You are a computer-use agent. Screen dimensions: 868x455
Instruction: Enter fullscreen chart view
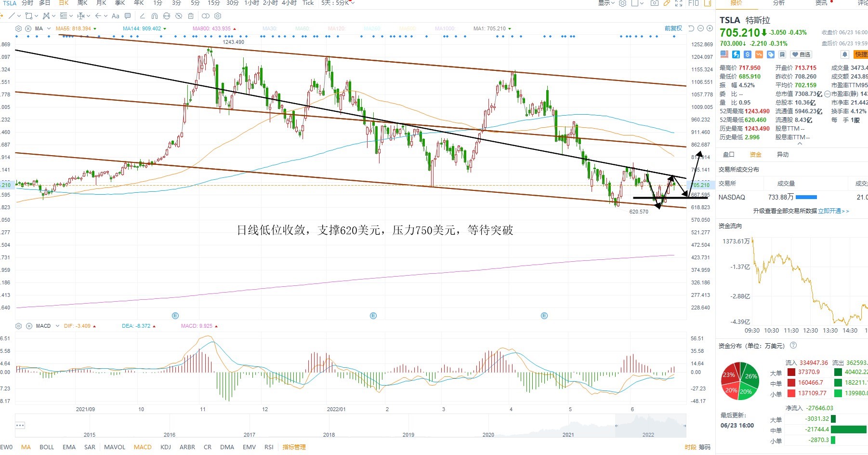[x=679, y=3]
